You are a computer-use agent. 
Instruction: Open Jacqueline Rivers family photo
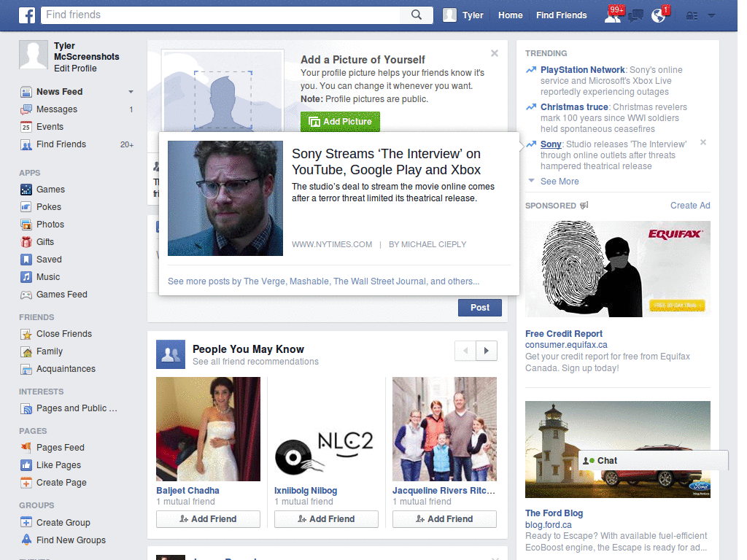pos(444,429)
